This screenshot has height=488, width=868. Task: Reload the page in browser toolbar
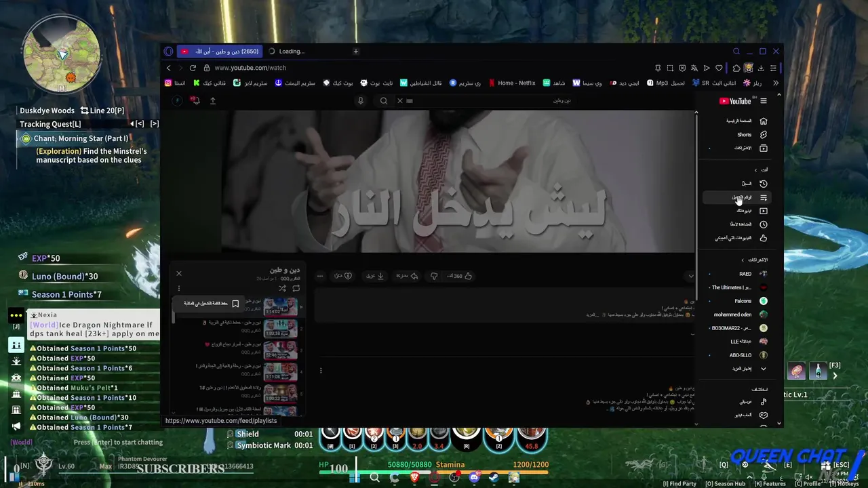[193, 68]
